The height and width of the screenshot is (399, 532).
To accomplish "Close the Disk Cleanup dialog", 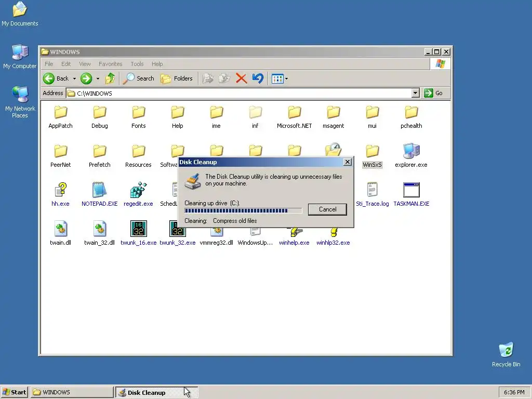I will pyautogui.click(x=348, y=162).
